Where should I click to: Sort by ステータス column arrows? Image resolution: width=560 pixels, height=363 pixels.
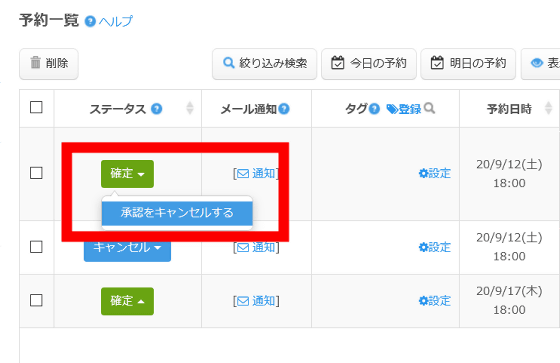(x=190, y=108)
